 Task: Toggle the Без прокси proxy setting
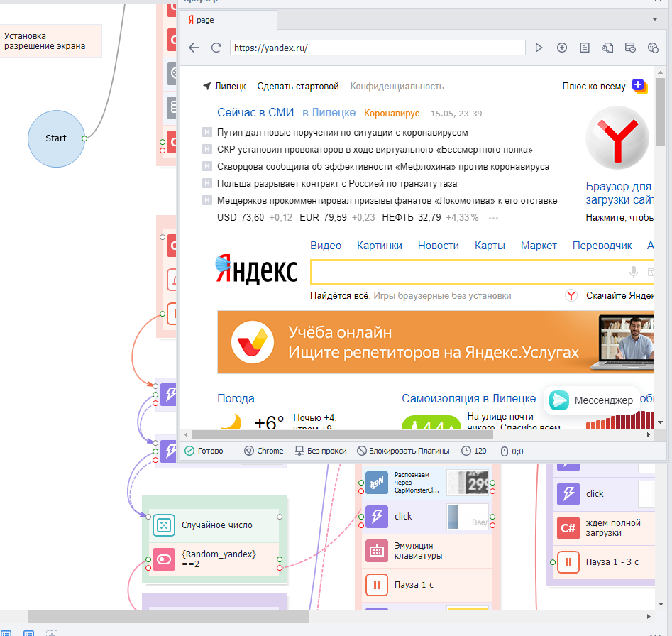[x=321, y=451]
